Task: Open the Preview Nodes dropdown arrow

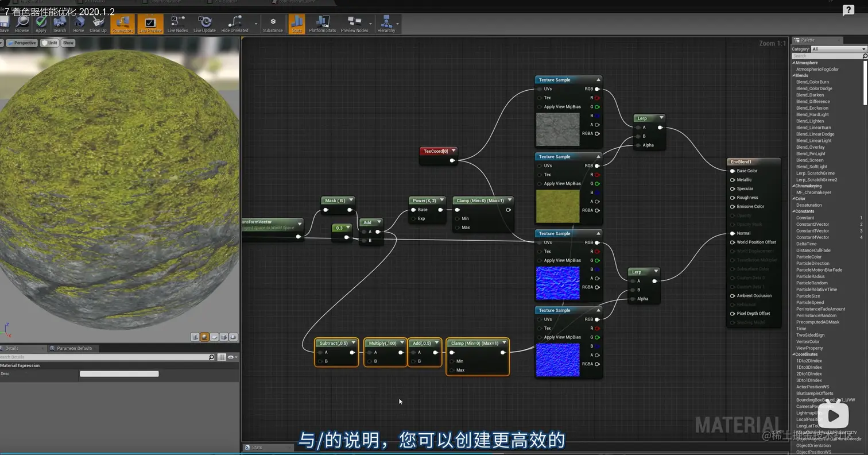Action: 370,24
